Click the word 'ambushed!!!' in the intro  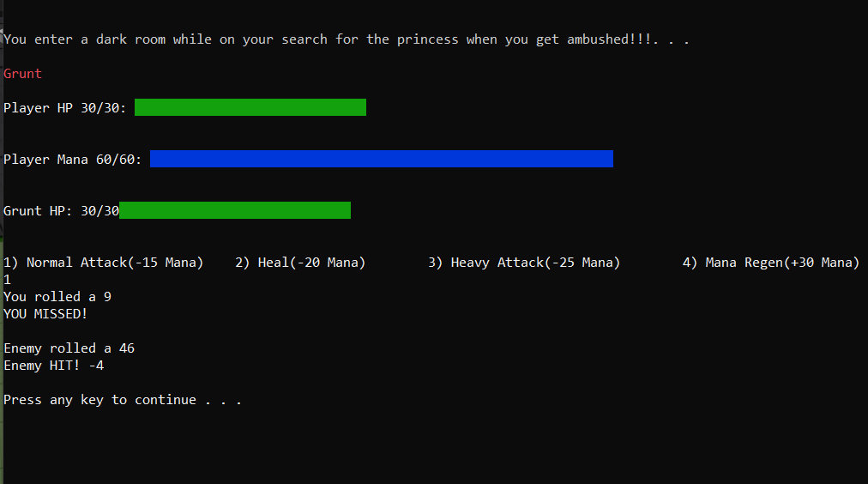click(x=609, y=39)
